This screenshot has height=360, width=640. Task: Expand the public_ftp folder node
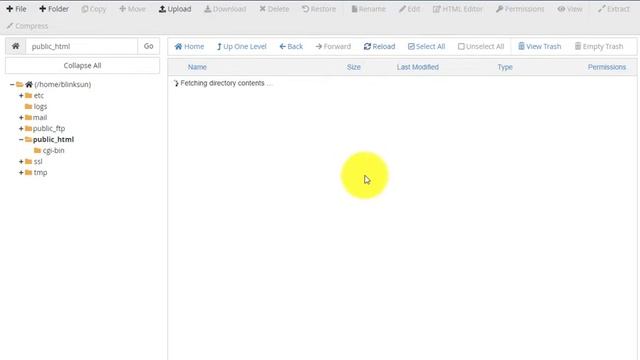pos(21,129)
